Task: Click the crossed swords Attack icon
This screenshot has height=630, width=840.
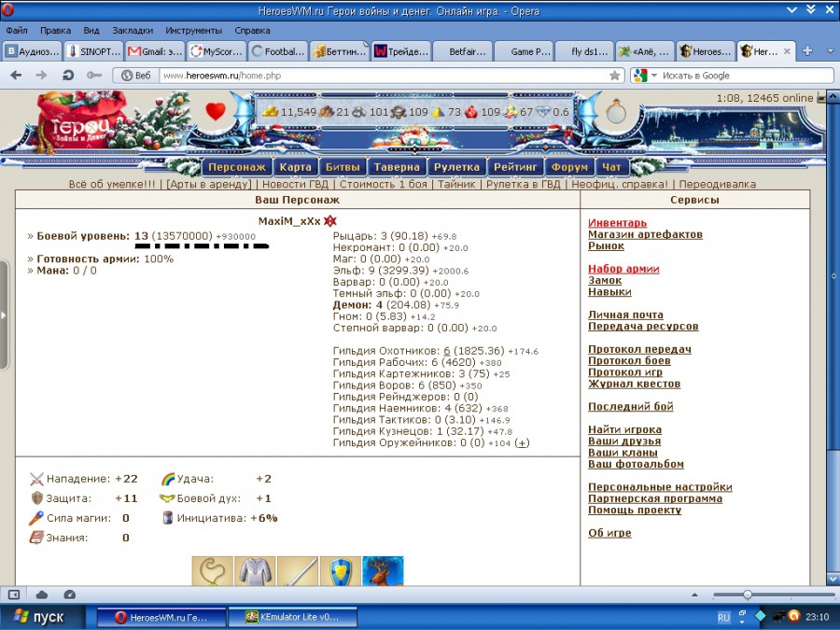Action: 36,479
